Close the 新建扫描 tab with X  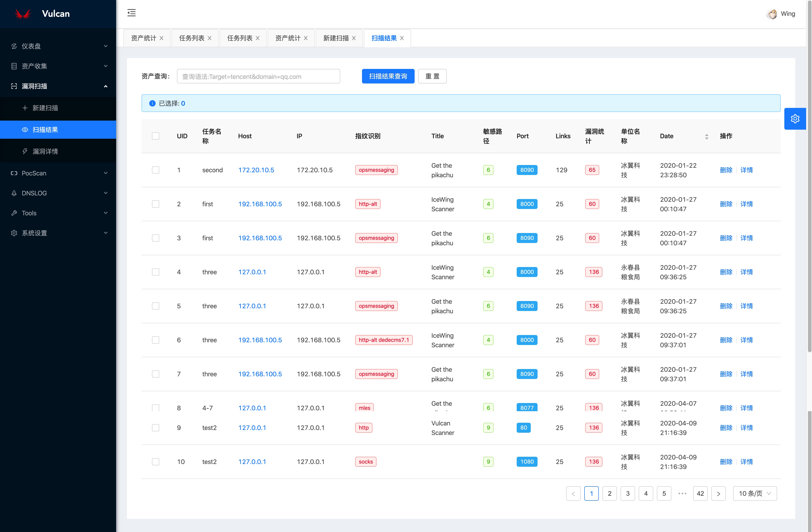click(354, 38)
